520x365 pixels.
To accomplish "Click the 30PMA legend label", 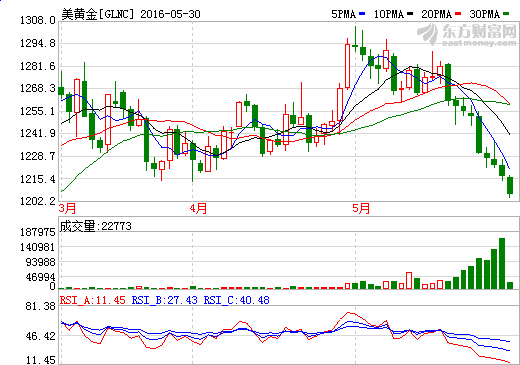I will [484, 14].
